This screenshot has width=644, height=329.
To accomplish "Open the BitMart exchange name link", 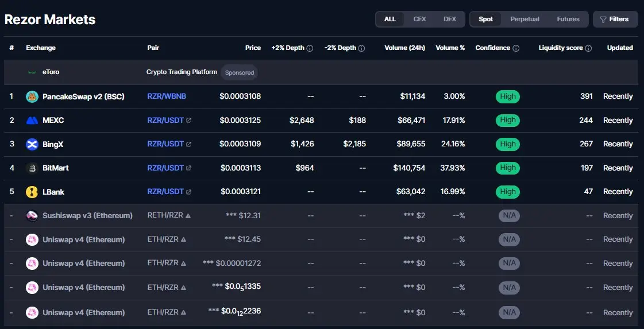I will 56,168.
